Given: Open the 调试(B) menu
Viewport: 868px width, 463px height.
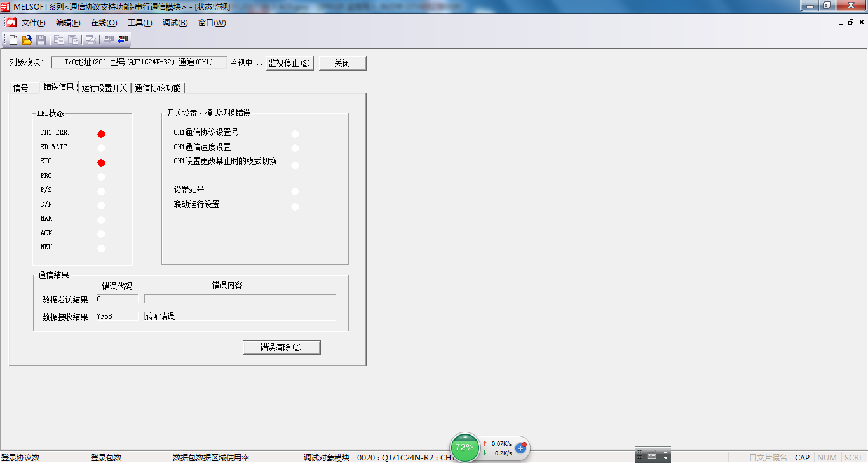Looking at the screenshot, I should 175,23.
